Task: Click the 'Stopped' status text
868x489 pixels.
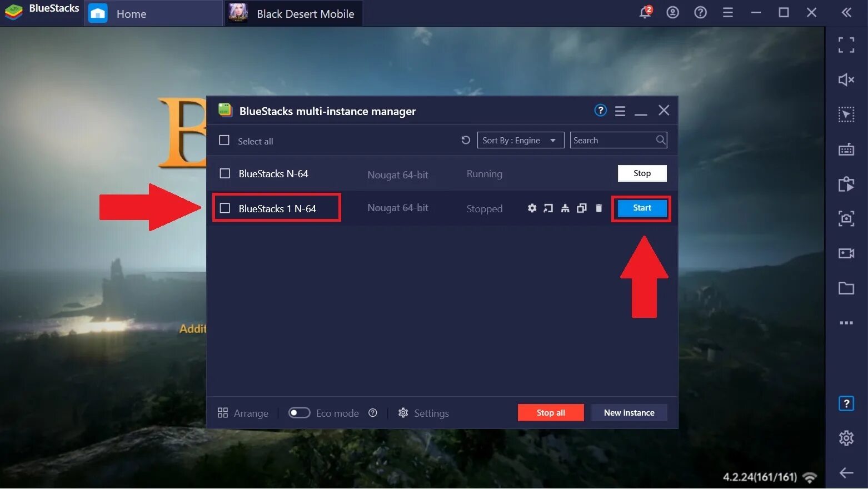Action: coord(484,208)
